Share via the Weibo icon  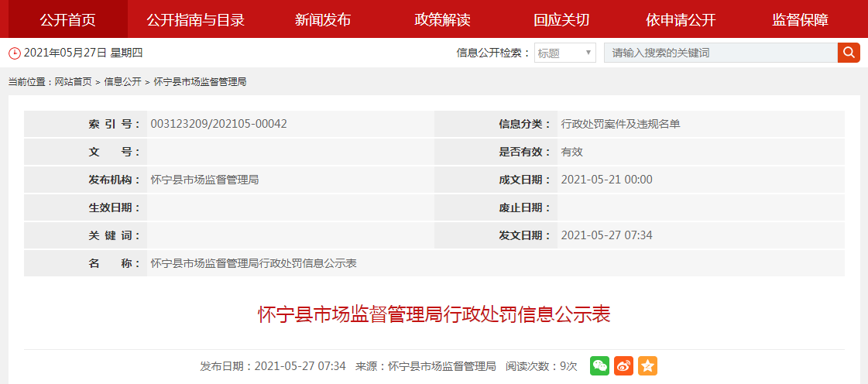point(623,365)
